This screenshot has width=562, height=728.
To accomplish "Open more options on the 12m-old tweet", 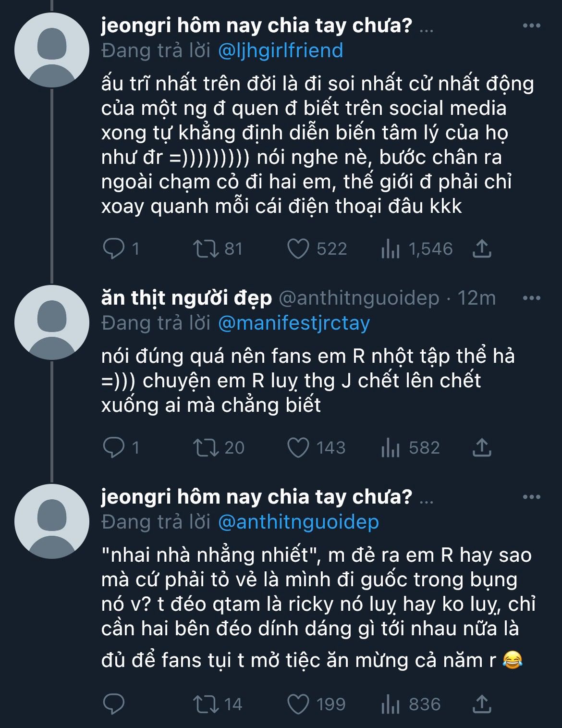I will tap(531, 298).
